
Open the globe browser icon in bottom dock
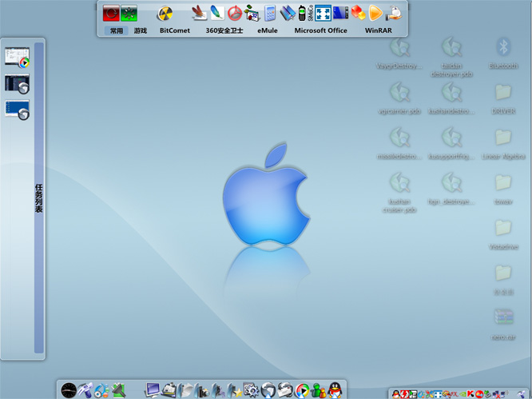(268, 390)
